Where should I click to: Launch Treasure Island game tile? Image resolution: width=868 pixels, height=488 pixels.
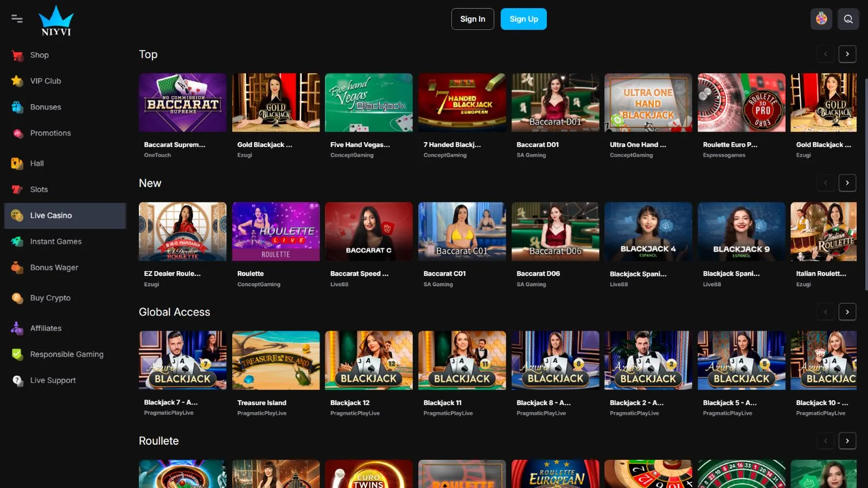[276, 361]
